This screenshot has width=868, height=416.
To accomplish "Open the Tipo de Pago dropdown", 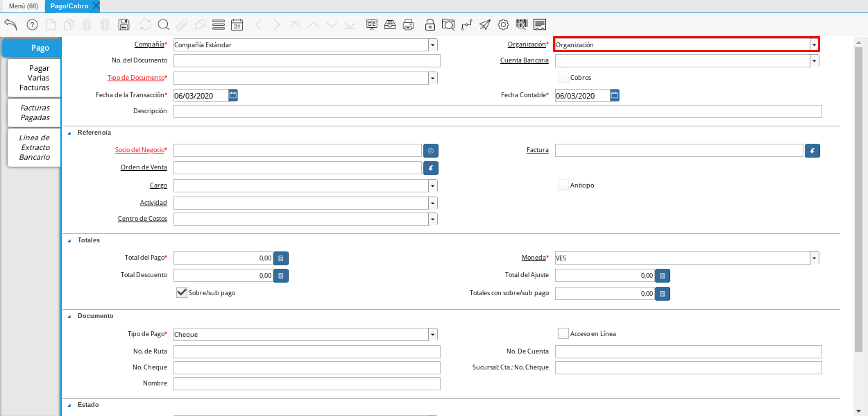I will tap(433, 334).
